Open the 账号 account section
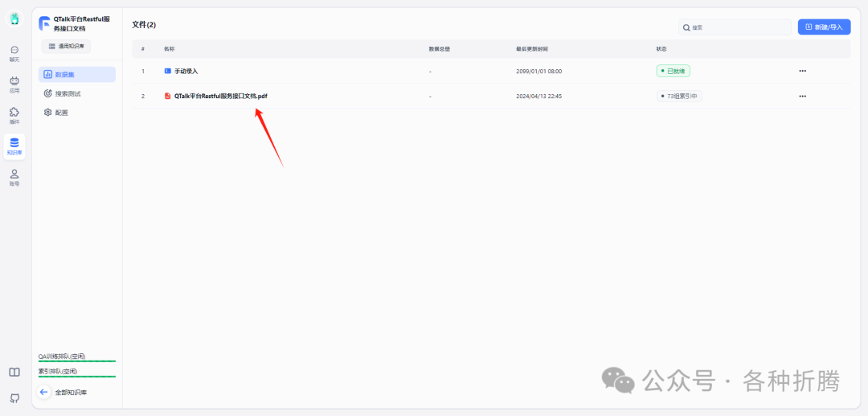 tap(14, 177)
